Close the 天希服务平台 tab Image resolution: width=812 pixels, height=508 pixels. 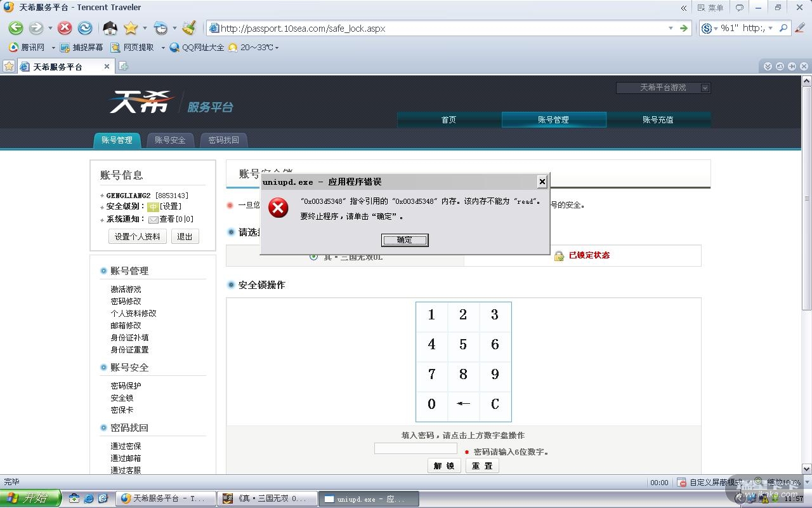click(x=107, y=66)
